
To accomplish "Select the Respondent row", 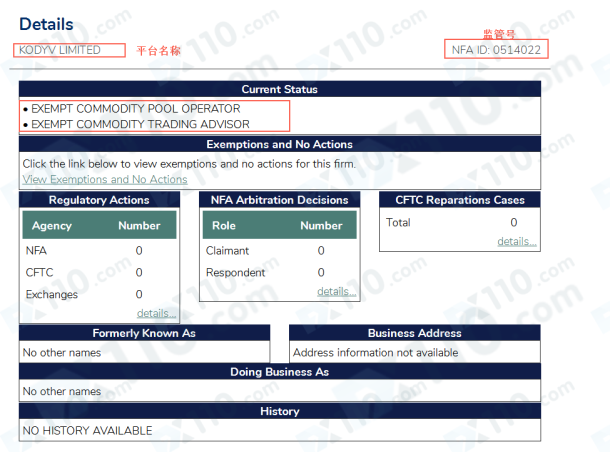I will (280, 272).
